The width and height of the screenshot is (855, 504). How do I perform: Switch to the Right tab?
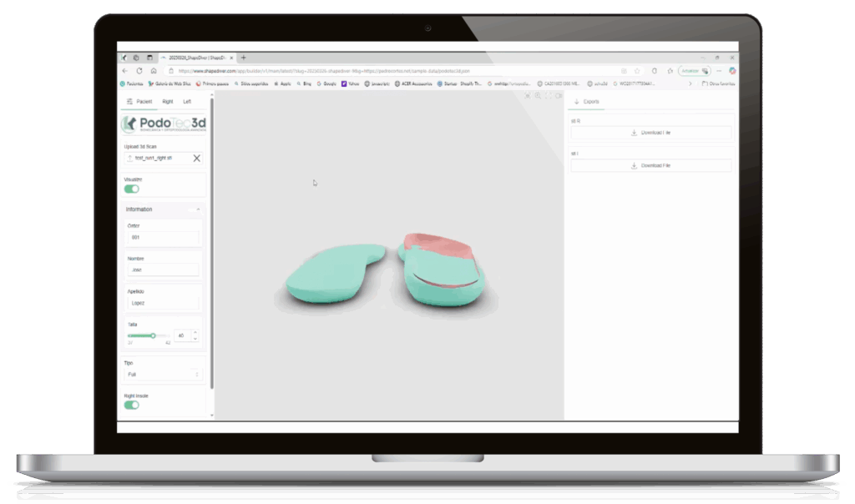click(x=168, y=102)
